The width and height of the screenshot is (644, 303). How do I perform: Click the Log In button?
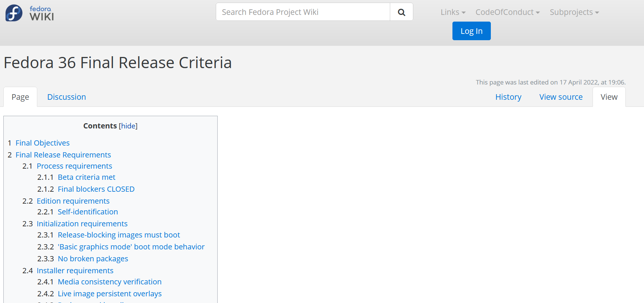click(471, 31)
